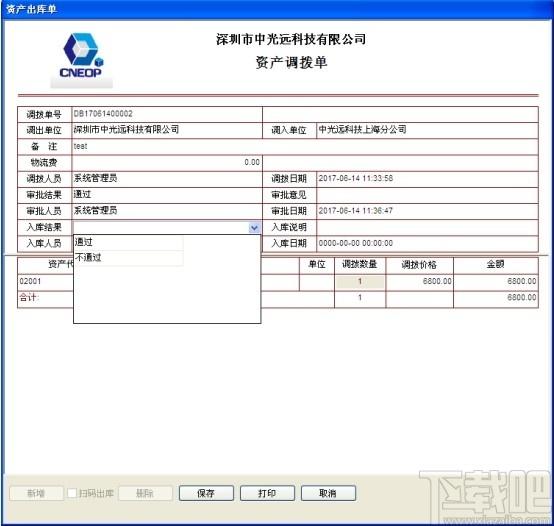Click the 物流费 field showing 0.00

pyautogui.click(x=167, y=162)
